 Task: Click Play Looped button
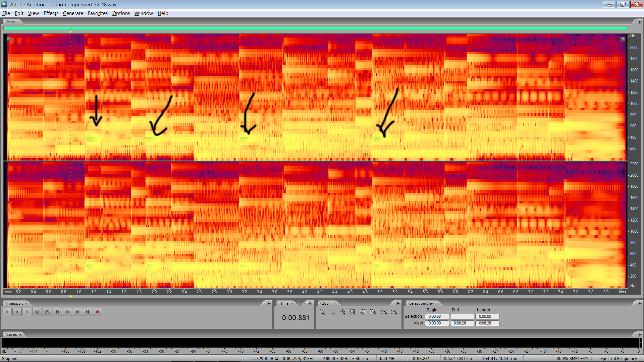coord(47,312)
